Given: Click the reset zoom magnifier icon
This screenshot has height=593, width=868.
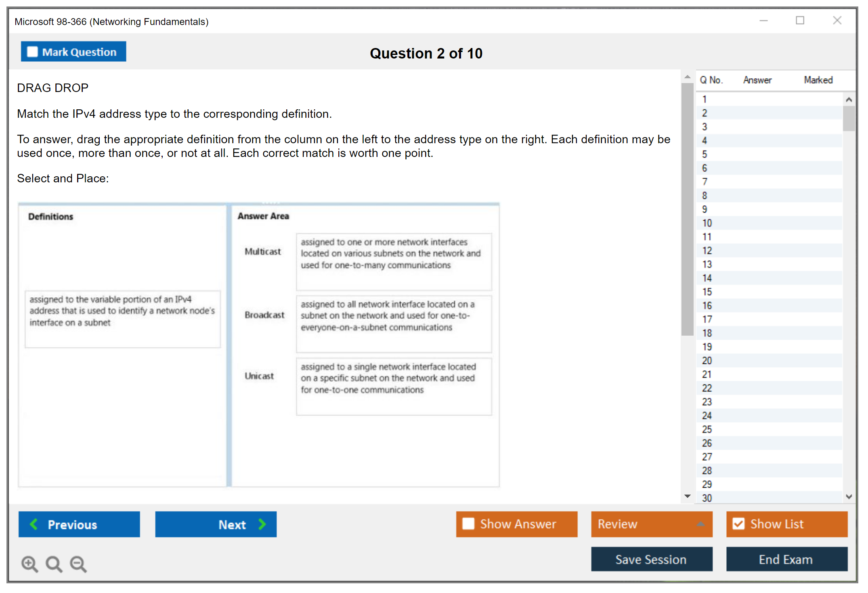Looking at the screenshot, I should pos(54,564).
